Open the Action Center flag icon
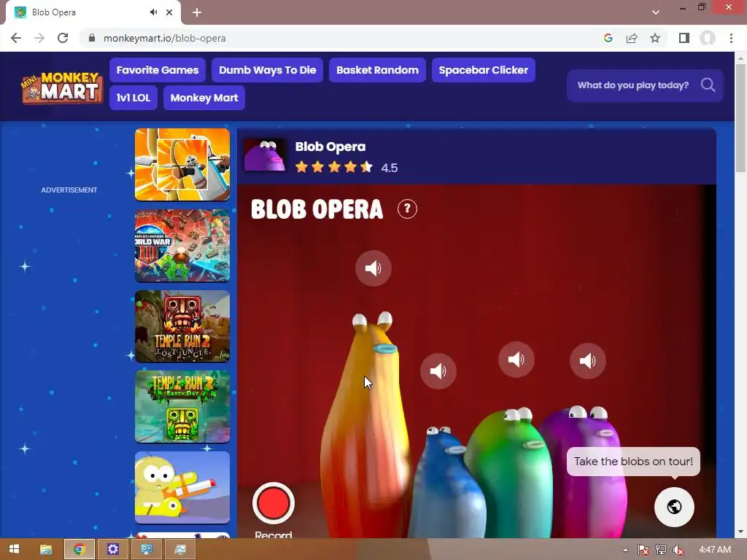The width and height of the screenshot is (747, 560). [x=643, y=550]
